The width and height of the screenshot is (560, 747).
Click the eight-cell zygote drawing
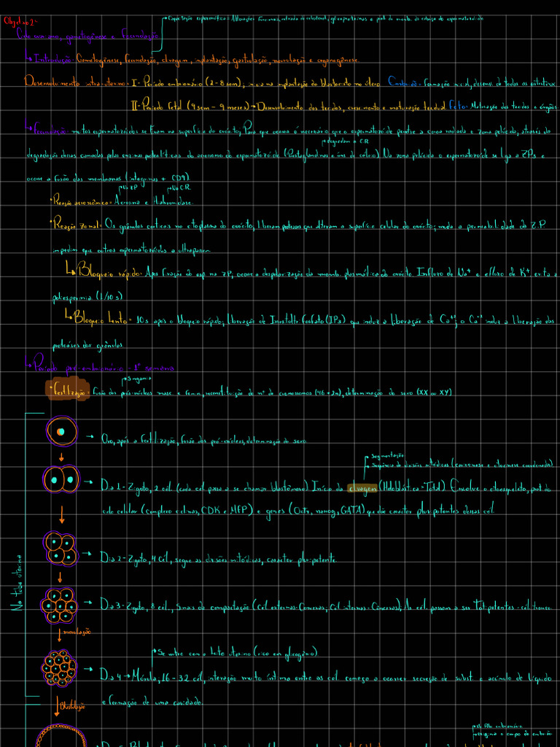point(58,605)
